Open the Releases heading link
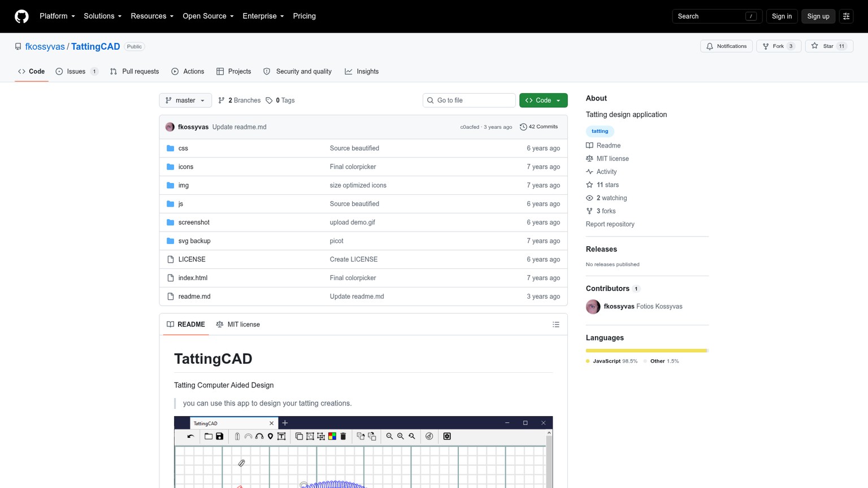This screenshot has width=868, height=488. tap(601, 249)
